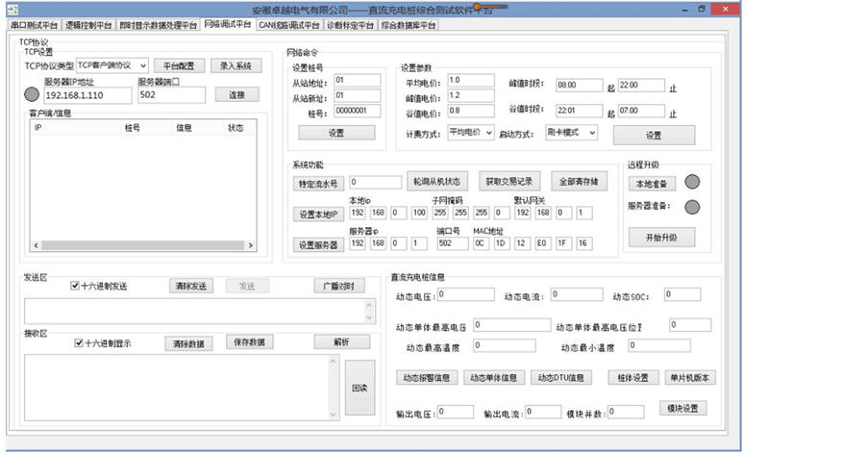Click the 平均电价 input field
Image resolution: width=868 pixels, height=454 pixels.
coord(470,80)
